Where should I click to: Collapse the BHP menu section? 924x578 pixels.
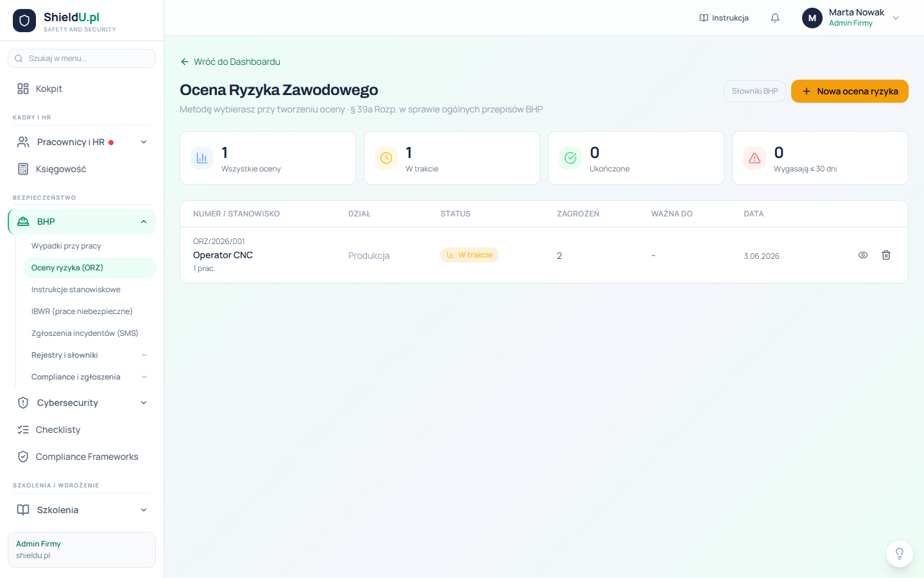click(x=81, y=222)
